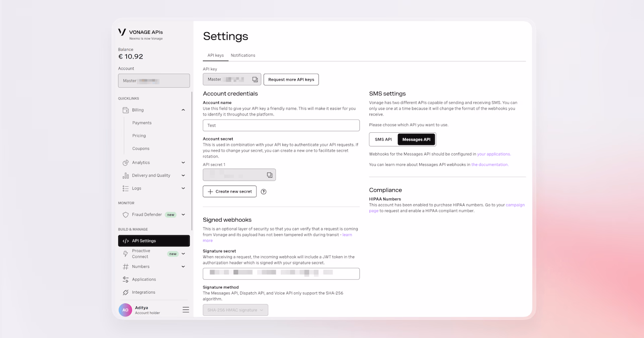This screenshot has height=338, width=644.
Task: Expand the Proactive Connect section
Action: (183, 253)
